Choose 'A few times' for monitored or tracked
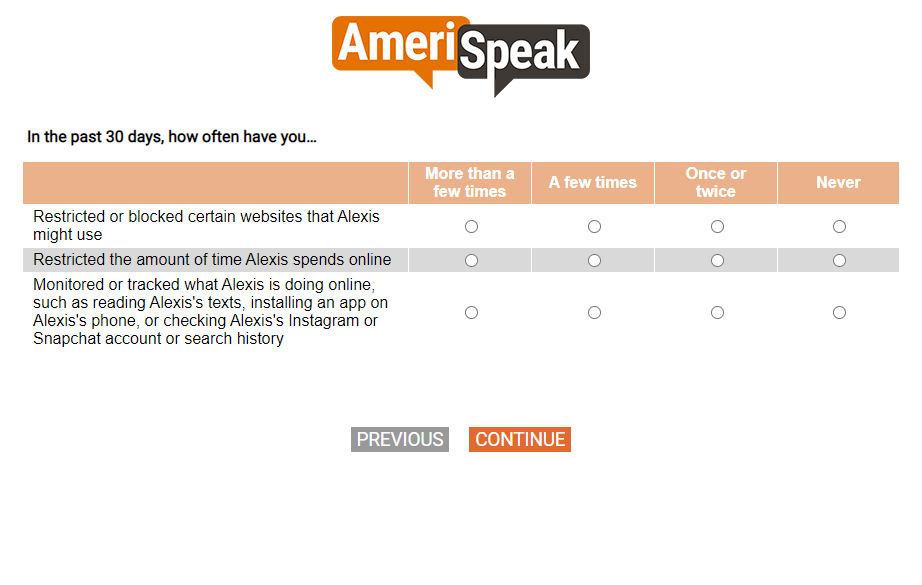922x585 pixels. (x=594, y=313)
